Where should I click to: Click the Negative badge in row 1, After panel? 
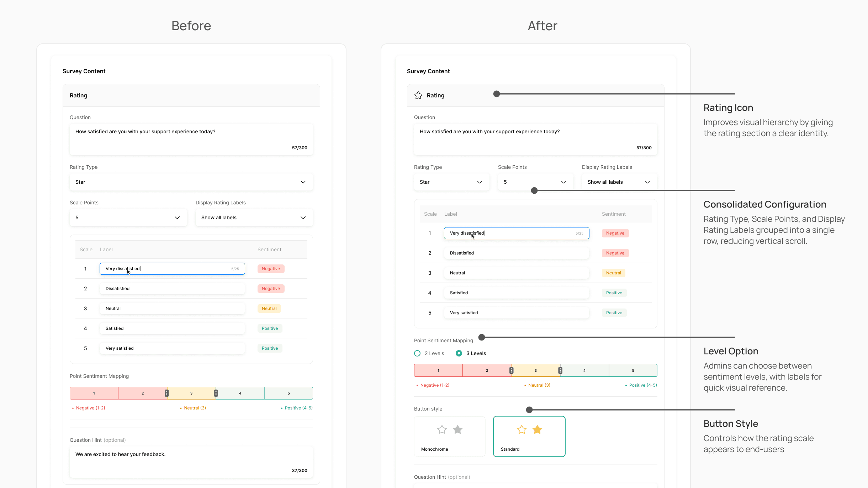pyautogui.click(x=615, y=233)
